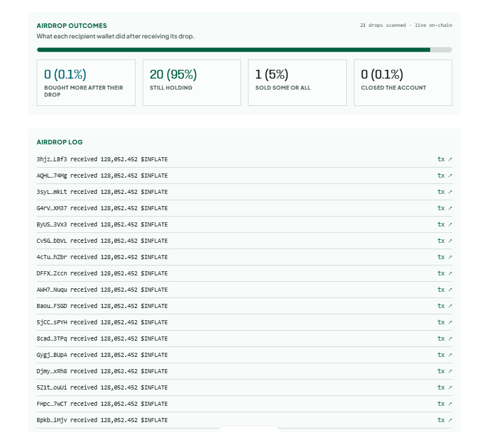Click the "AIRDROP OUTCOMES" heading
The width and height of the screenshot is (504, 432).
tap(72, 26)
